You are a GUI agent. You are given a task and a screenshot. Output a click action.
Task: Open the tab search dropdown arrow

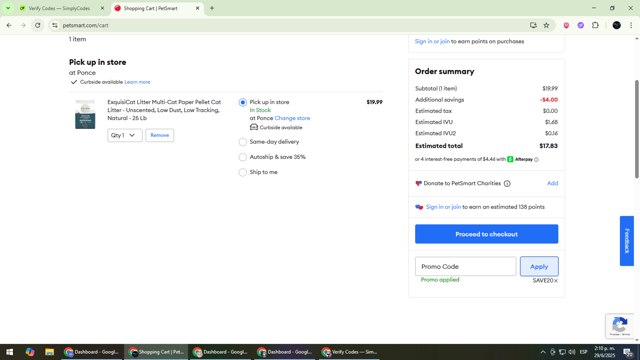pos(8,8)
